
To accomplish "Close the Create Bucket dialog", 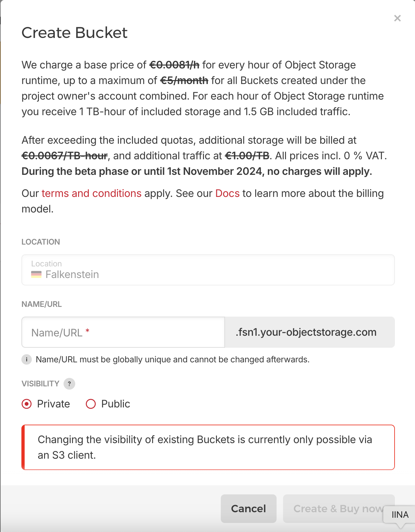I will 397,18.
